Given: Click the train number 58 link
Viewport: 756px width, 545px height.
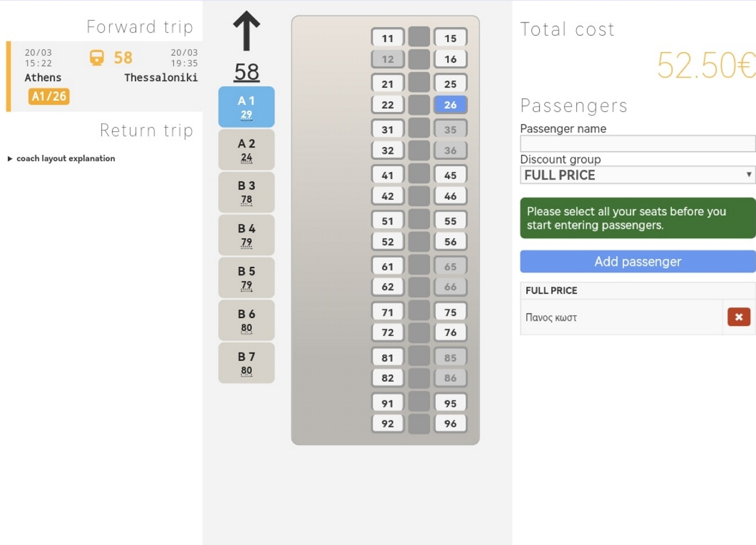Looking at the screenshot, I should tap(246, 72).
